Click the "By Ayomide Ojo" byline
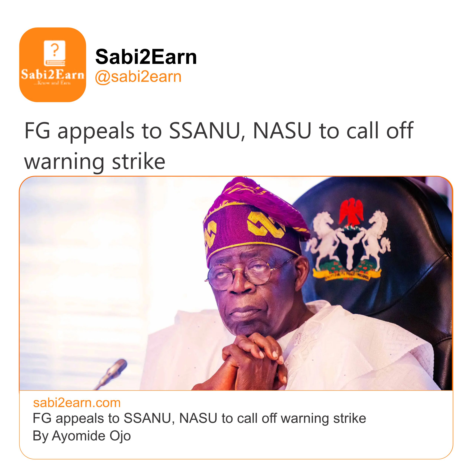The image size is (472, 476). [x=82, y=436]
